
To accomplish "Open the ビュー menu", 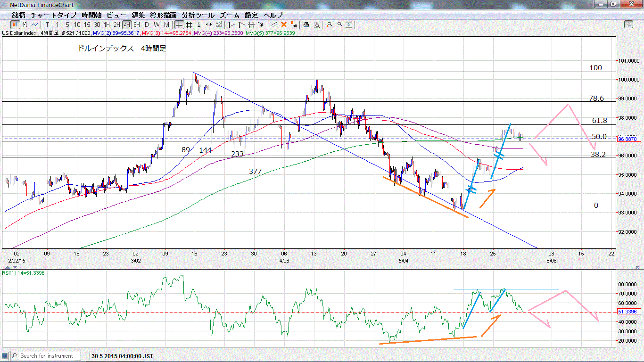I will [116, 15].
